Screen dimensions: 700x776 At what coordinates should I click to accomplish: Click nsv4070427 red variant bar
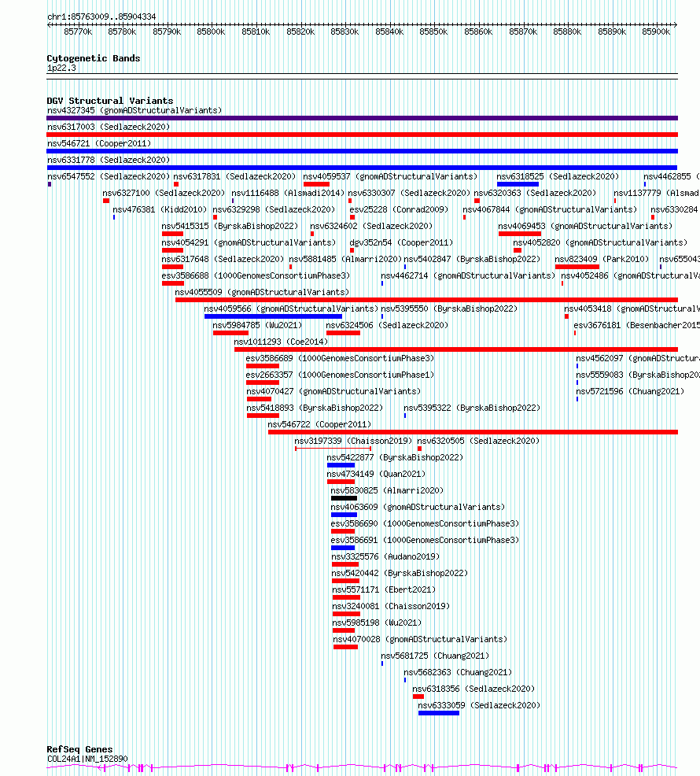tap(260, 399)
